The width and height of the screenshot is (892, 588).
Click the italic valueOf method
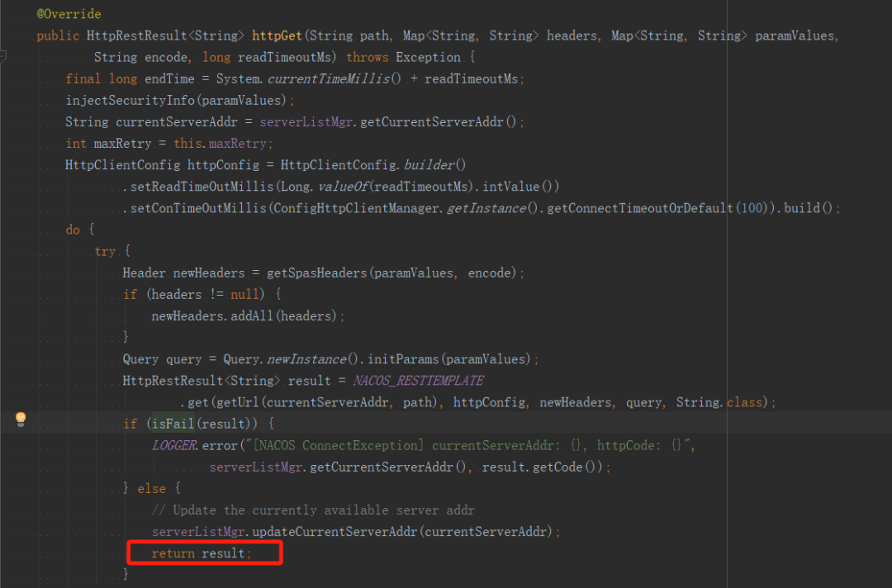tap(343, 187)
